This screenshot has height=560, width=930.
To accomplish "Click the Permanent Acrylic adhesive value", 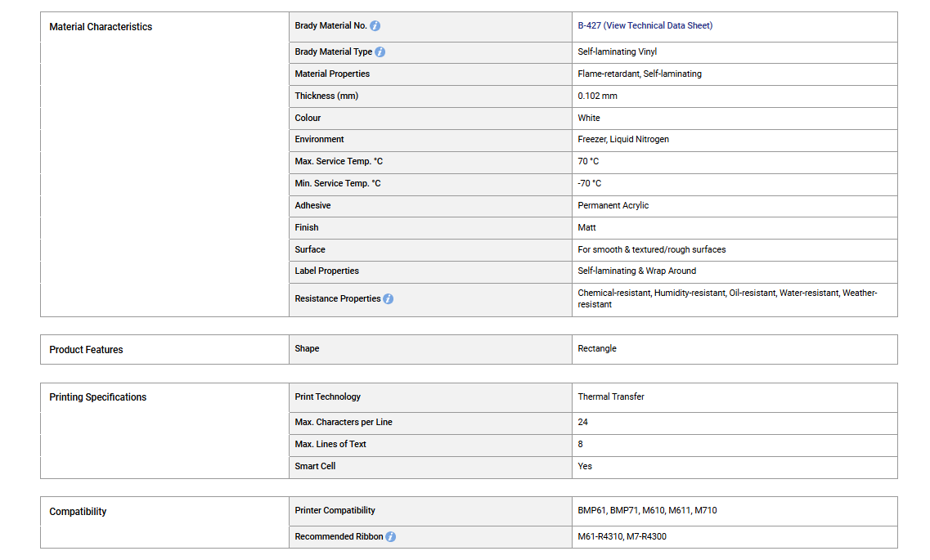I will pos(613,206).
